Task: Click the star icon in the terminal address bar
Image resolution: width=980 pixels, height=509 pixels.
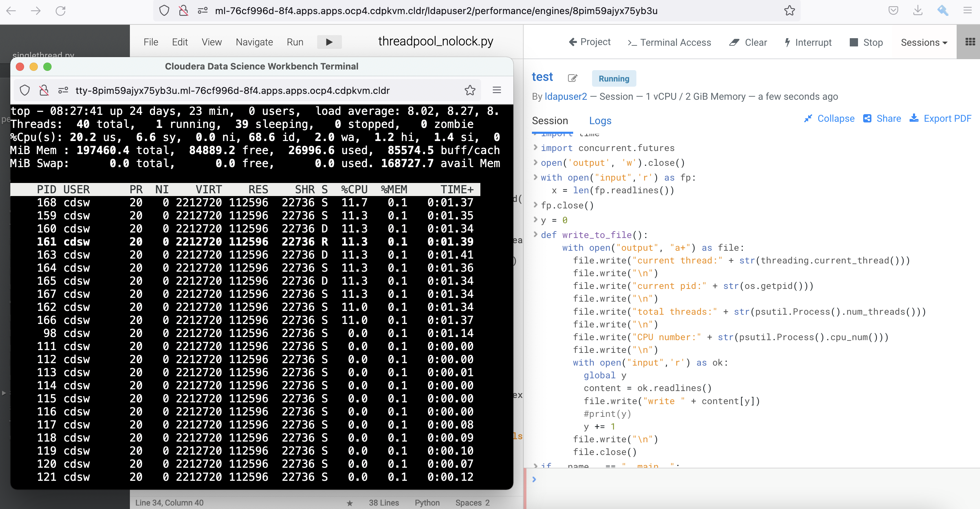Action: pyautogui.click(x=470, y=90)
